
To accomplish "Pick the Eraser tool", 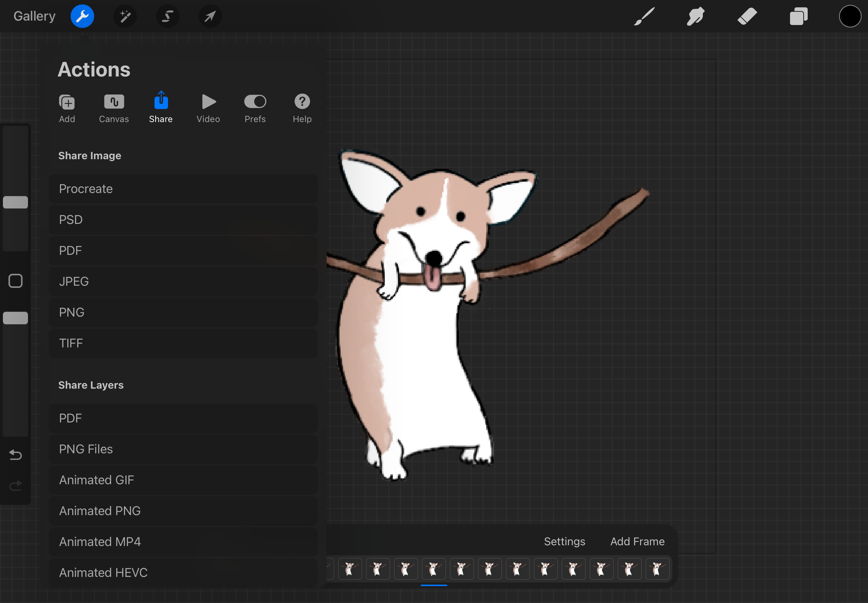I will [747, 16].
